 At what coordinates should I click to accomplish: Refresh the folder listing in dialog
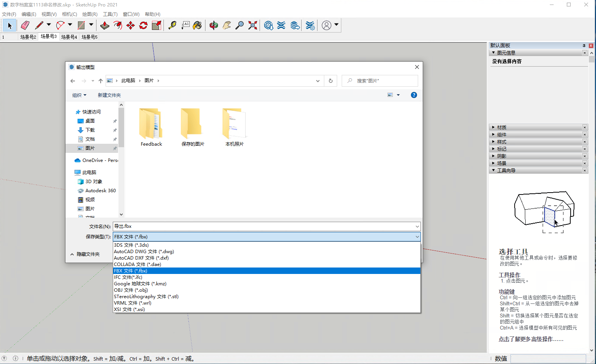[x=331, y=81]
